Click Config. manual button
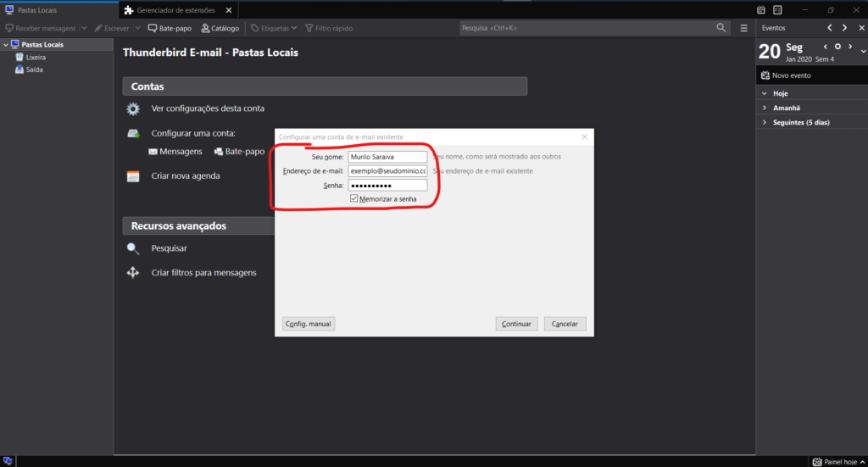This screenshot has height=467, width=868. (309, 324)
